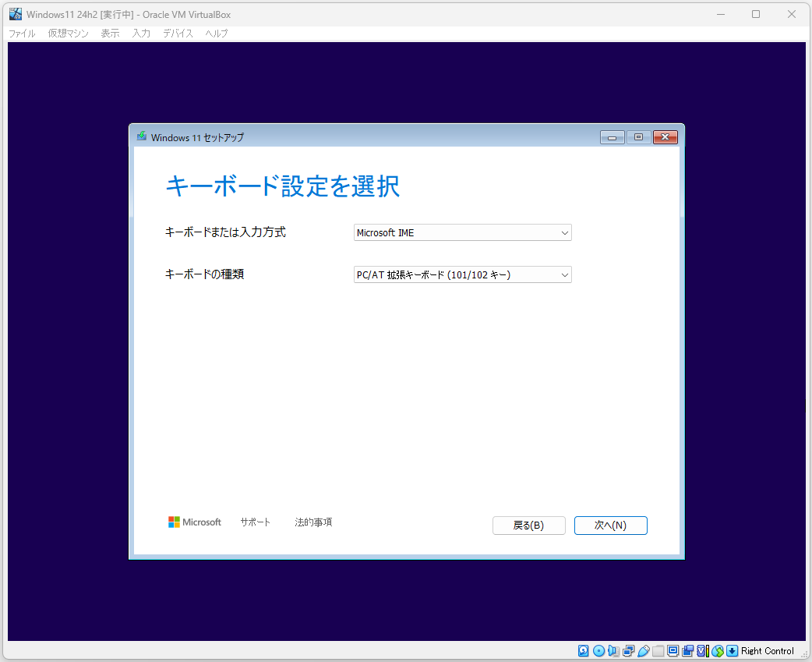Click the USB devices icon in status bar
Screen dimensions: 812x662
click(x=644, y=650)
